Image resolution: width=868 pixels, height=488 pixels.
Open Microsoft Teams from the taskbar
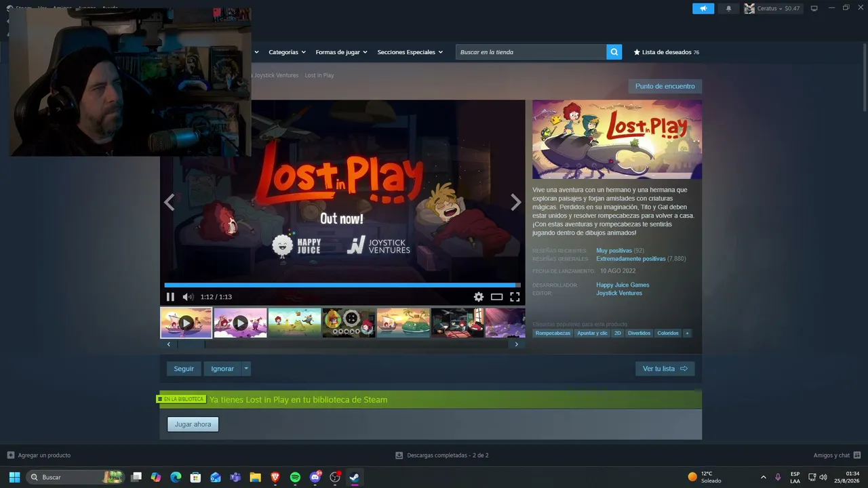[x=235, y=477]
